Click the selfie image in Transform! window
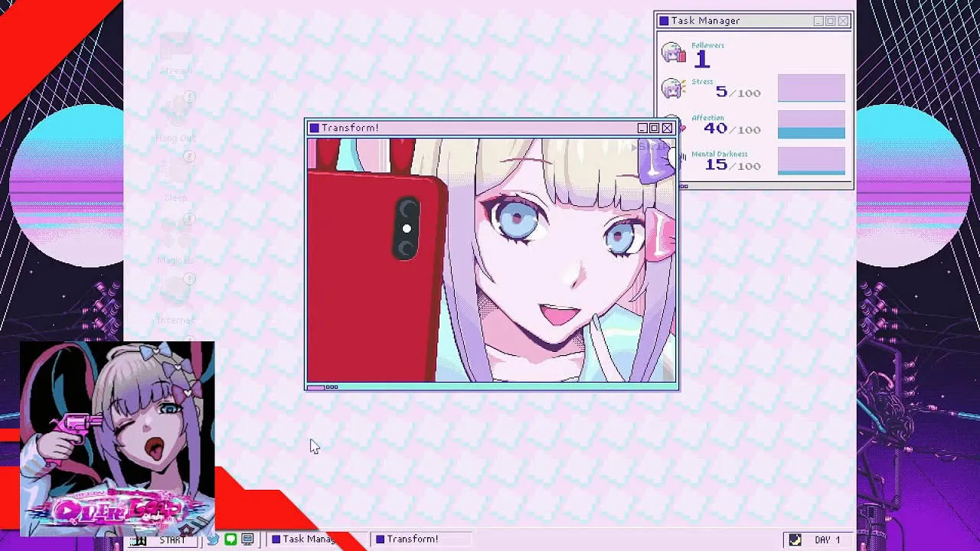Screen dimensions: 980x551 coord(491,260)
